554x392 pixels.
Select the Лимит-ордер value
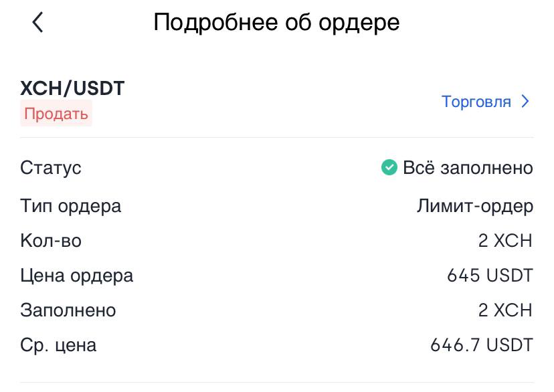475,206
